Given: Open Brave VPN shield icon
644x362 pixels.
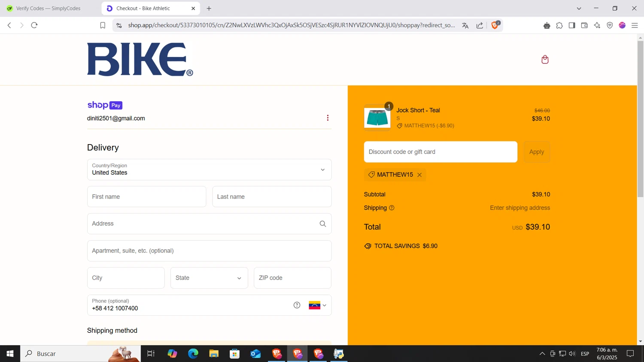Looking at the screenshot, I should point(610,26).
